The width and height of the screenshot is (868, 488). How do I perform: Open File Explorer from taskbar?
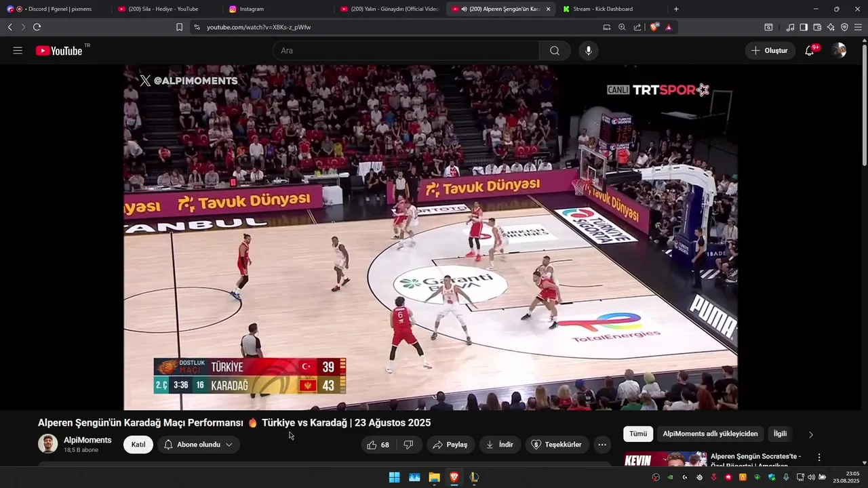coord(434,477)
